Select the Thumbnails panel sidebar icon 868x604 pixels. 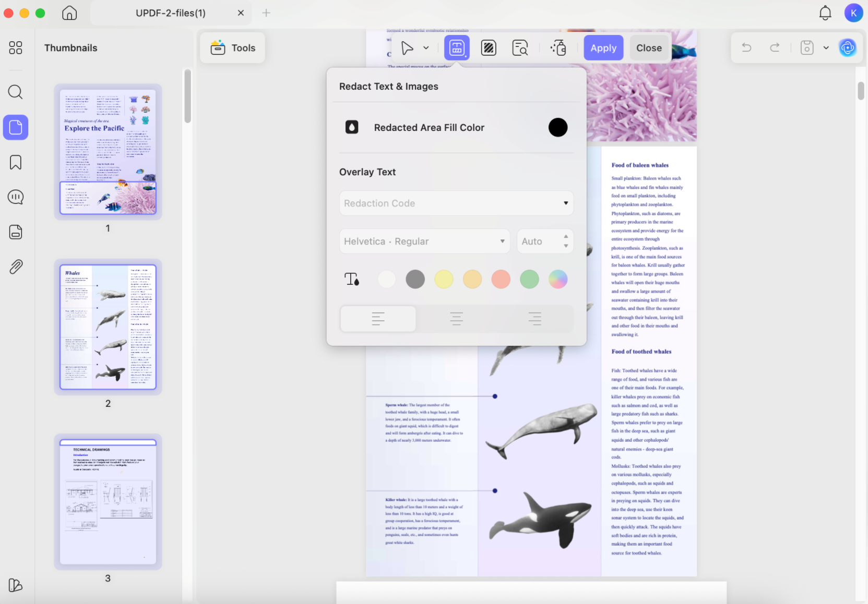[16, 127]
